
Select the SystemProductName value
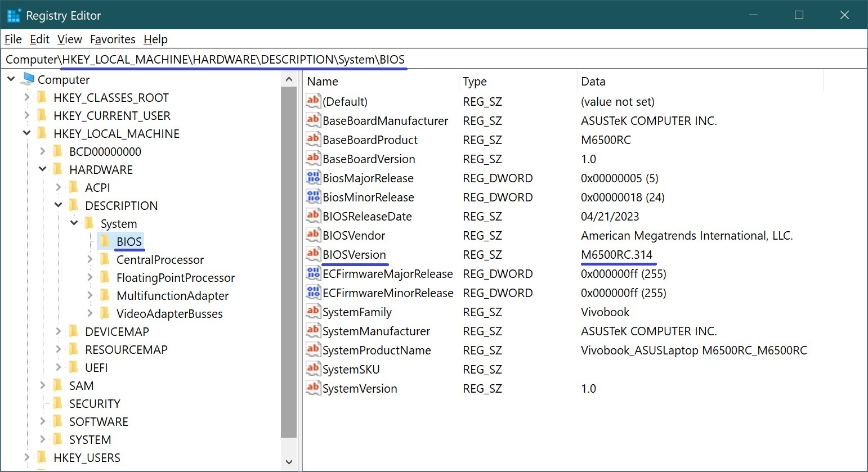pos(376,350)
